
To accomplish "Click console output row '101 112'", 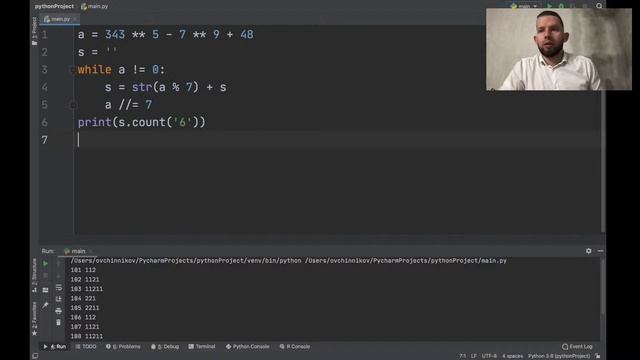I will (x=83, y=270).
